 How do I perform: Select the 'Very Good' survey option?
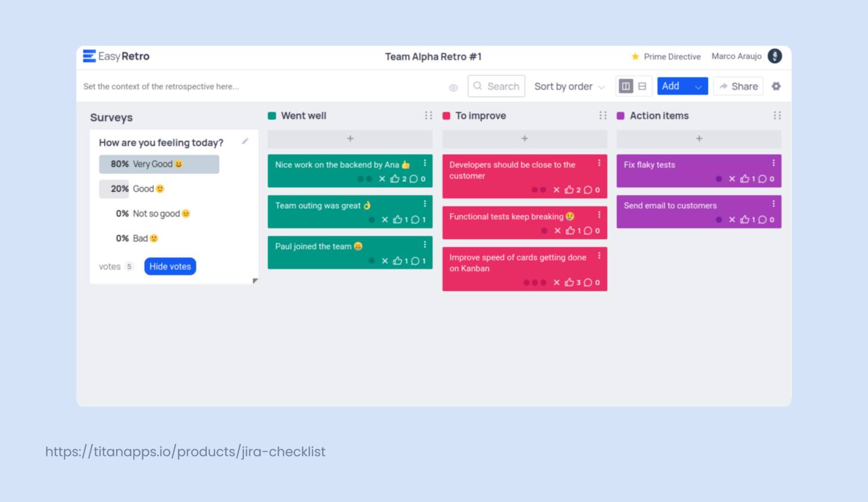(159, 164)
